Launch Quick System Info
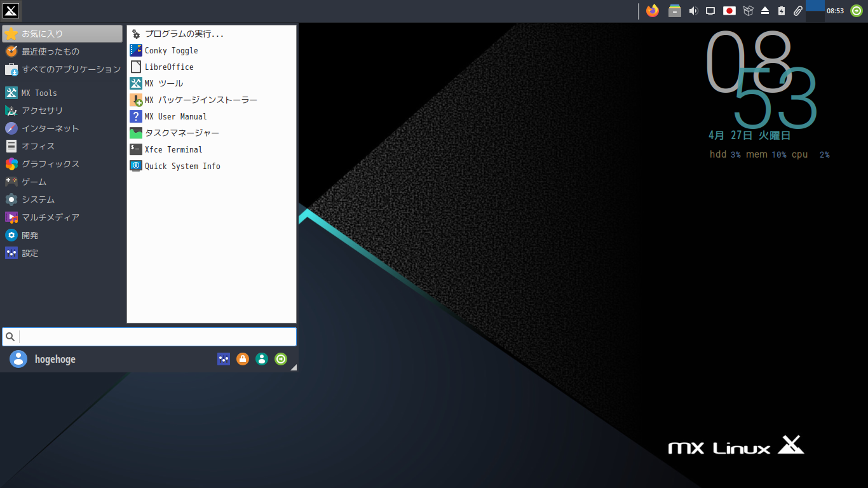The width and height of the screenshot is (868, 488). tap(212, 166)
